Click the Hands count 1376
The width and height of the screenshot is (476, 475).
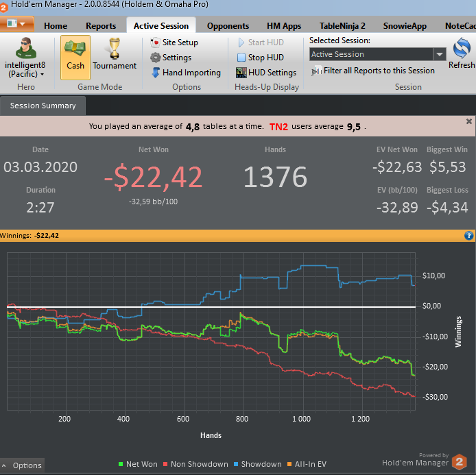275,177
